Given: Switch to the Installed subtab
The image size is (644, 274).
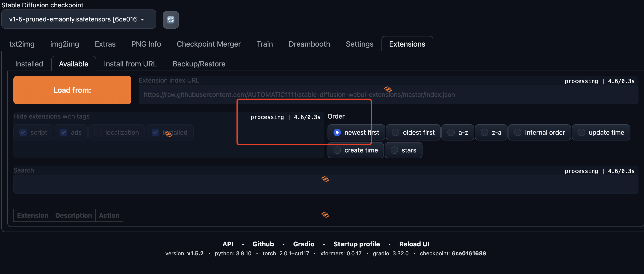Looking at the screenshot, I should coord(29,64).
